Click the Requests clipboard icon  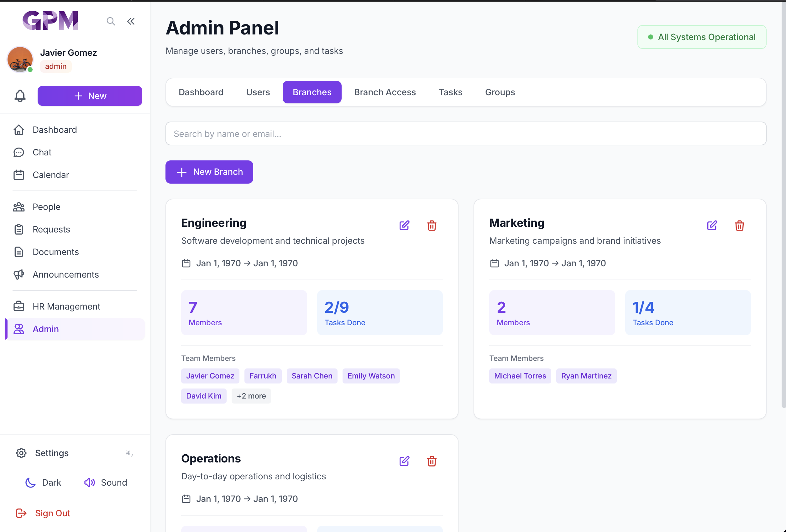pyautogui.click(x=19, y=229)
